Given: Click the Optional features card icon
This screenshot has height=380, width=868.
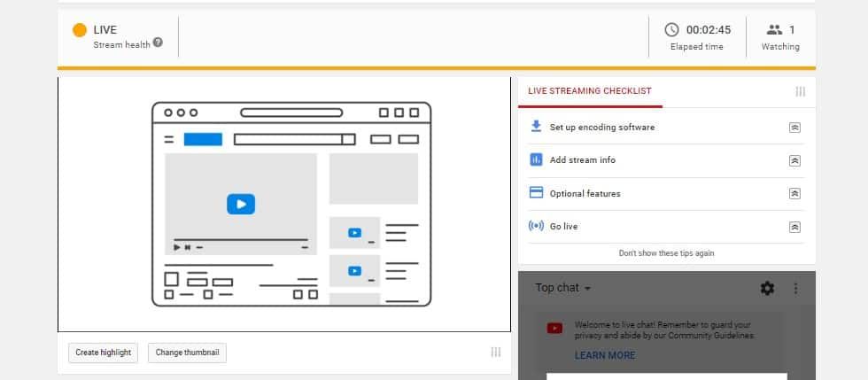Looking at the screenshot, I should pyautogui.click(x=535, y=193).
